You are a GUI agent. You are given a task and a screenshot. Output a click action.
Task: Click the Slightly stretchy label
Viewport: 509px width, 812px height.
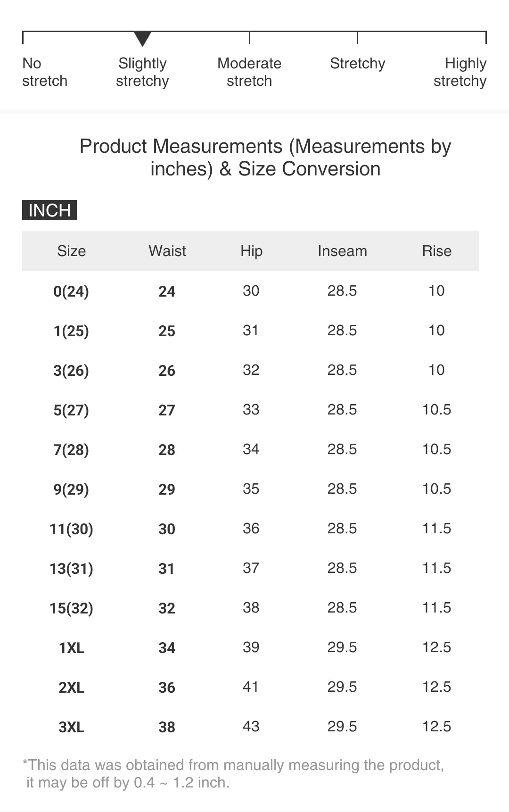pos(142,72)
